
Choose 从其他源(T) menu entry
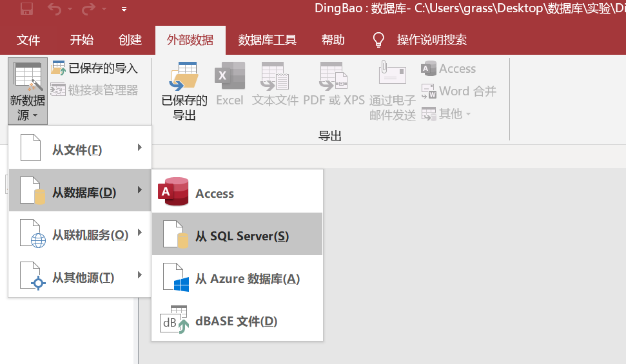click(80, 275)
